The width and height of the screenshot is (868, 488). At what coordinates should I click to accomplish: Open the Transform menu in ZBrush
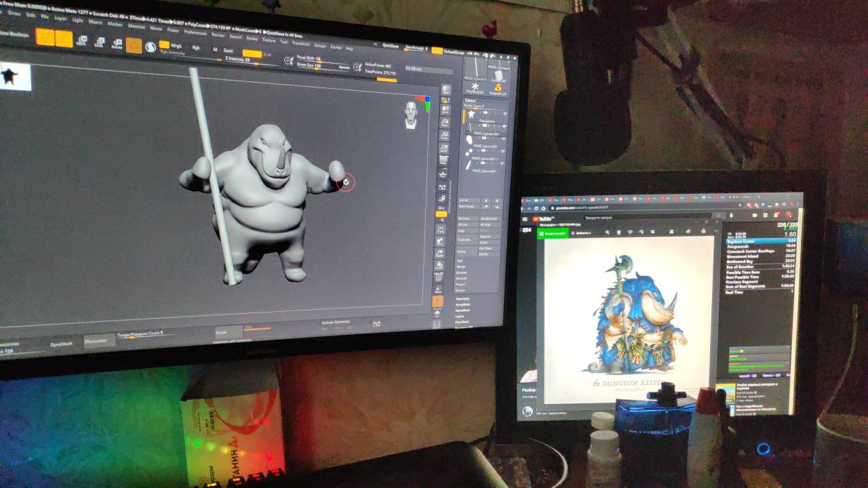point(300,43)
